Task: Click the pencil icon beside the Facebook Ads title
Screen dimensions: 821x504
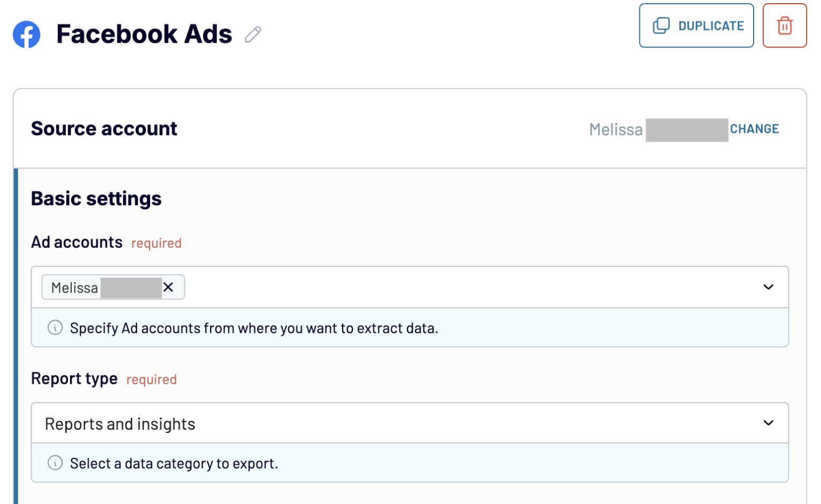Action: pos(253,35)
